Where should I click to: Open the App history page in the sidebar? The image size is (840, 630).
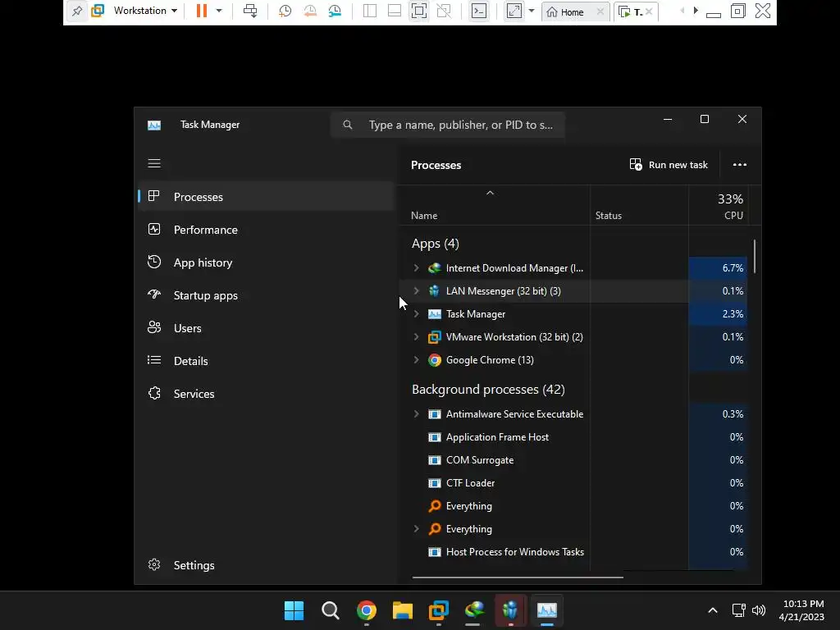point(267,262)
